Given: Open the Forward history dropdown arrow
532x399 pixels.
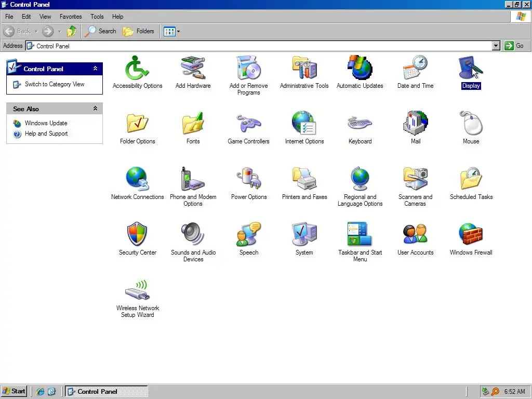Looking at the screenshot, I should coord(59,32).
